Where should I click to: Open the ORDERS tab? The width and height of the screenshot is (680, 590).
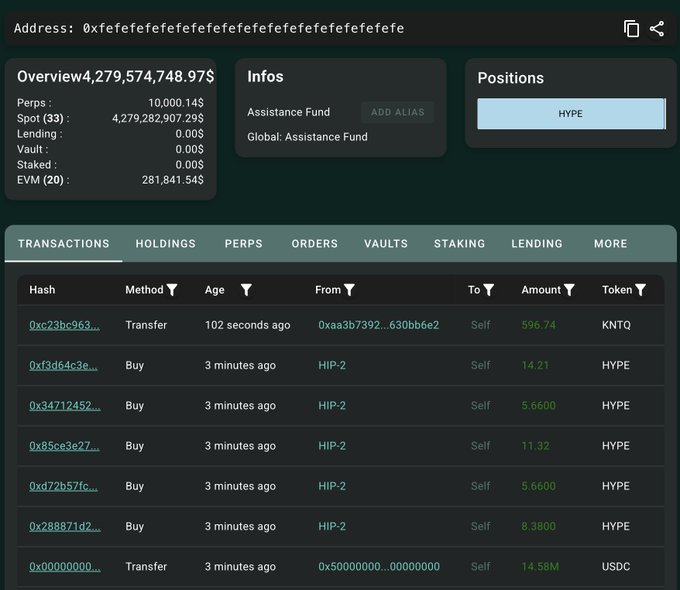(x=315, y=243)
